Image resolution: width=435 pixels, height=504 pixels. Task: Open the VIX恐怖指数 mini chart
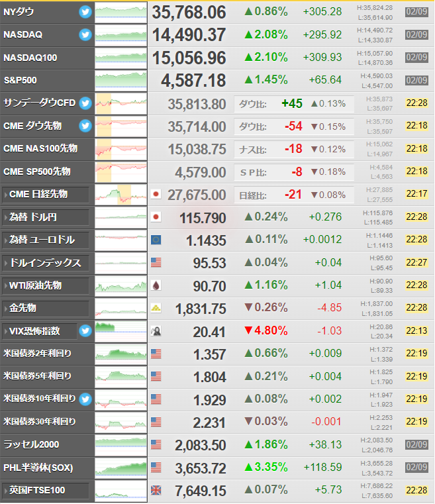(x=121, y=331)
